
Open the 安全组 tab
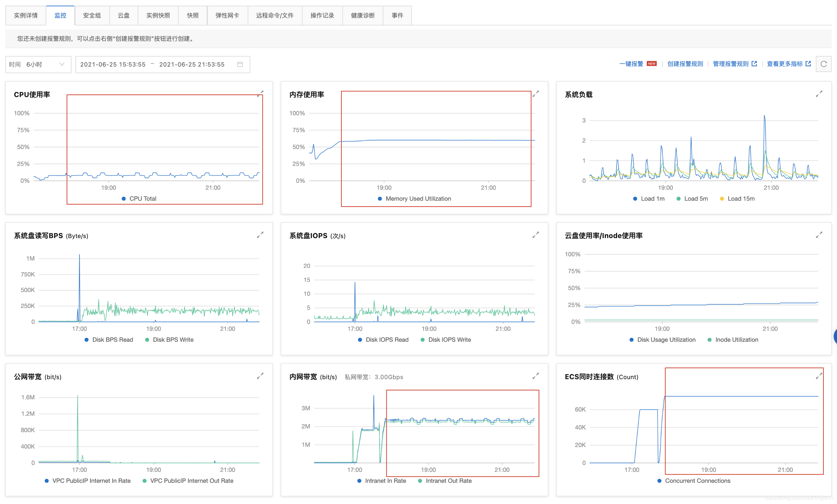92,15
